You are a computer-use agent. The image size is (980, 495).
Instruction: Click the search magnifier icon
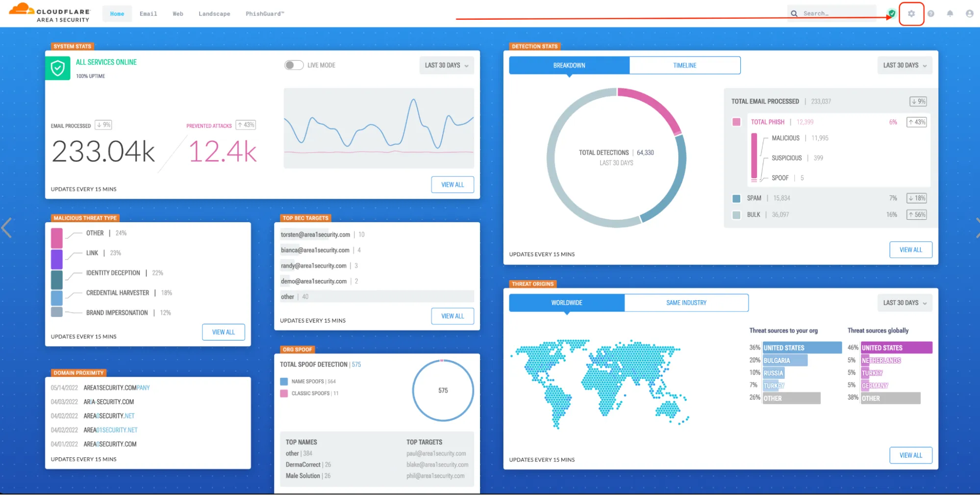tap(794, 14)
